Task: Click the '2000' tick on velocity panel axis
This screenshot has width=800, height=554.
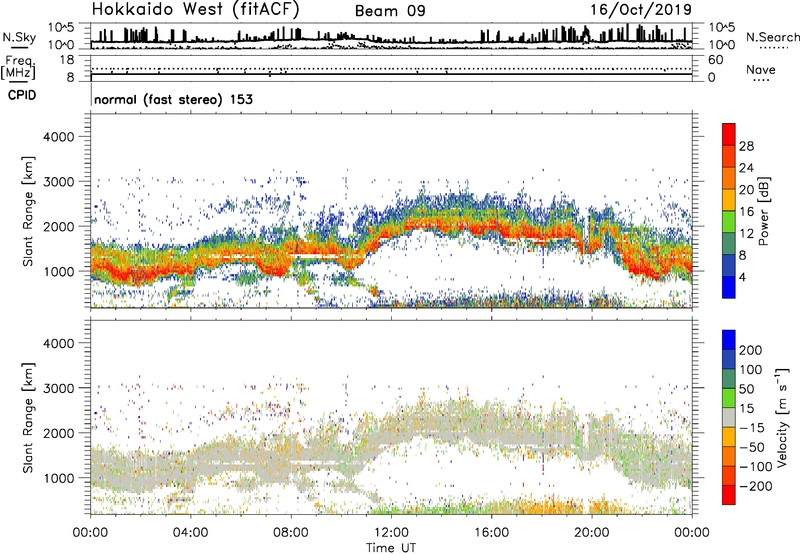Action: pyautogui.click(x=59, y=433)
